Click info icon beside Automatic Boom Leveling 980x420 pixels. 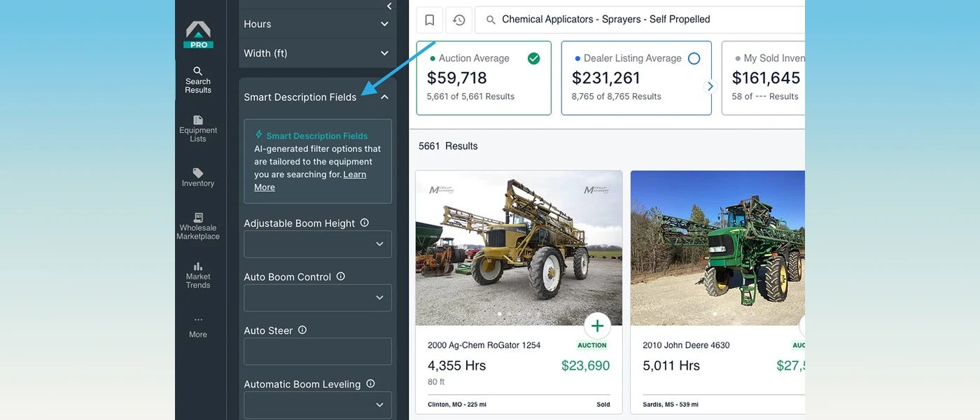(x=370, y=384)
